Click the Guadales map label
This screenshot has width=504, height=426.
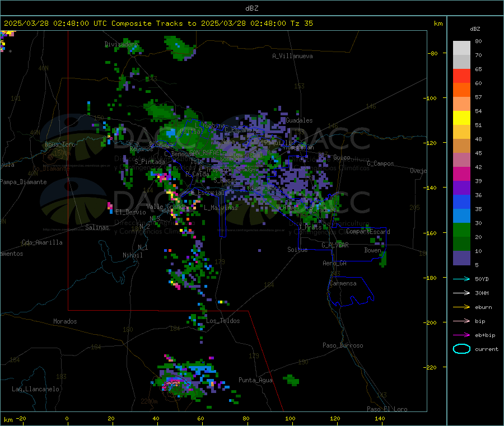(x=299, y=120)
